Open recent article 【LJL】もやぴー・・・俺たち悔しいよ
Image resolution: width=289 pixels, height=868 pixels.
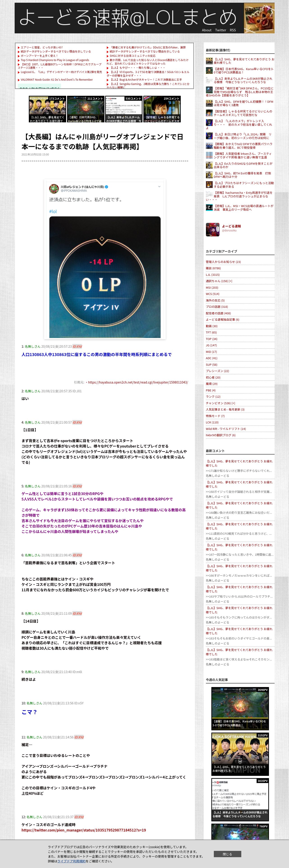point(138,68)
